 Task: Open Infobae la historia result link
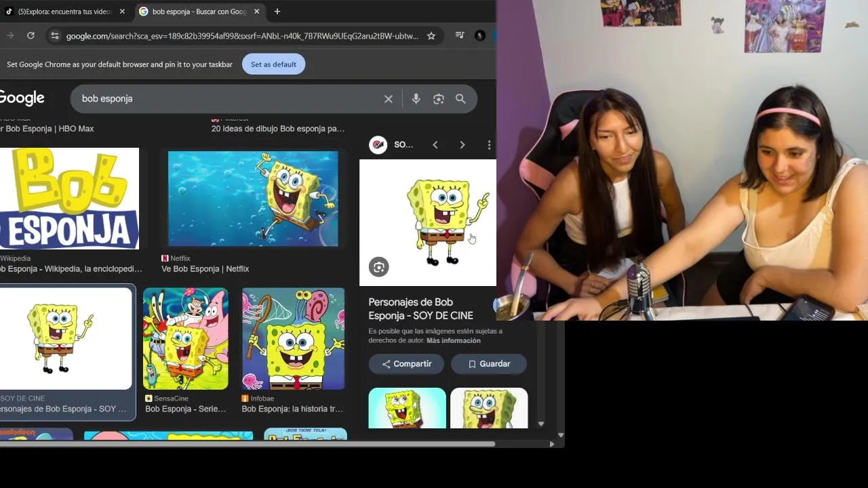coord(292,409)
